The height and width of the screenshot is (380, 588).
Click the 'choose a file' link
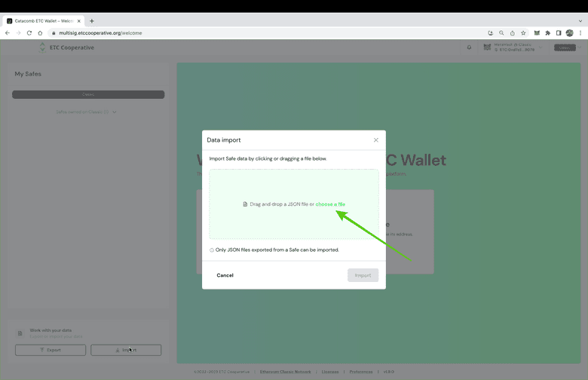tap(330, 204)
